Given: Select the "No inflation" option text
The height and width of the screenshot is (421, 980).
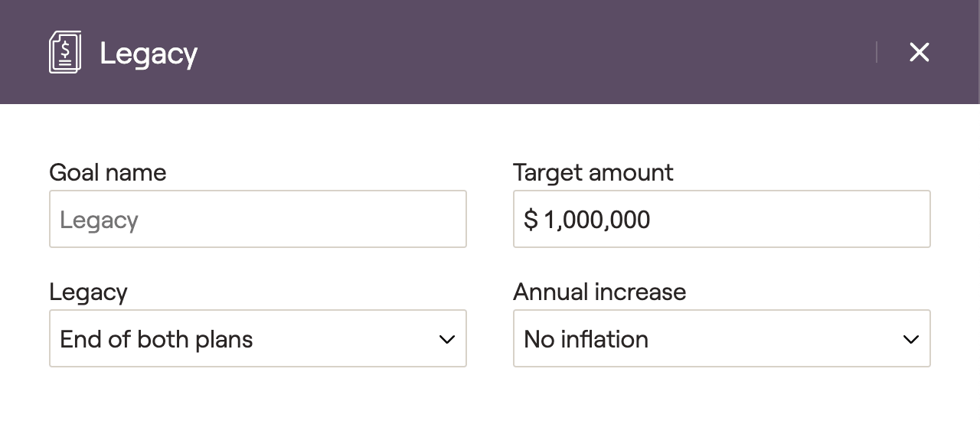Looking at the screenshot, I should [586, 339].
